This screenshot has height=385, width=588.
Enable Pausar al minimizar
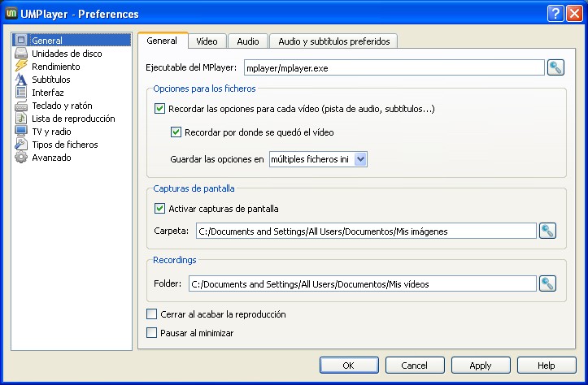(x=151, y=332)
